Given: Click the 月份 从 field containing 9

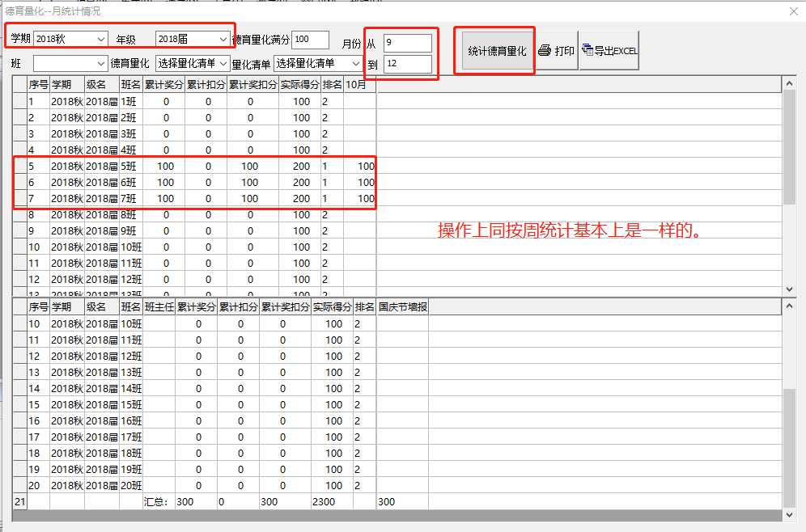Looking at the screenshot, I should tap(407, 44).
